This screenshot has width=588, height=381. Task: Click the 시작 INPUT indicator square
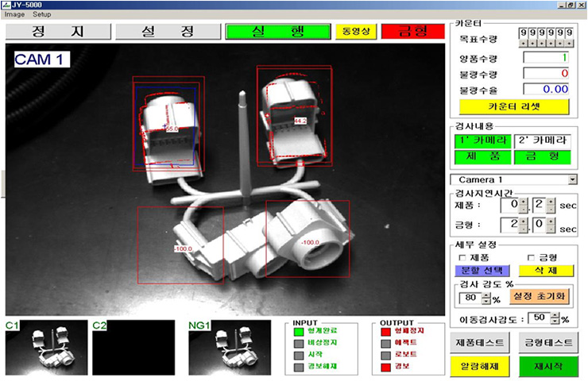300,353
